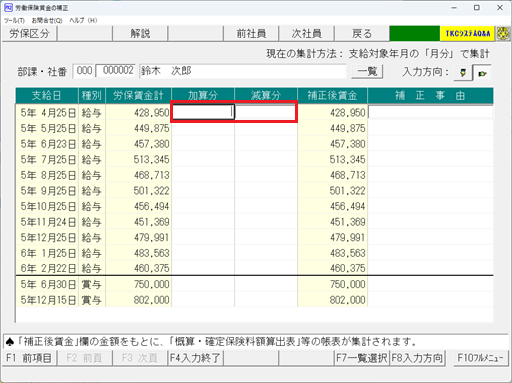The image size is (512, 383).
Task: Select the rightward input direction toggle
Action: (x=482, y=73)
